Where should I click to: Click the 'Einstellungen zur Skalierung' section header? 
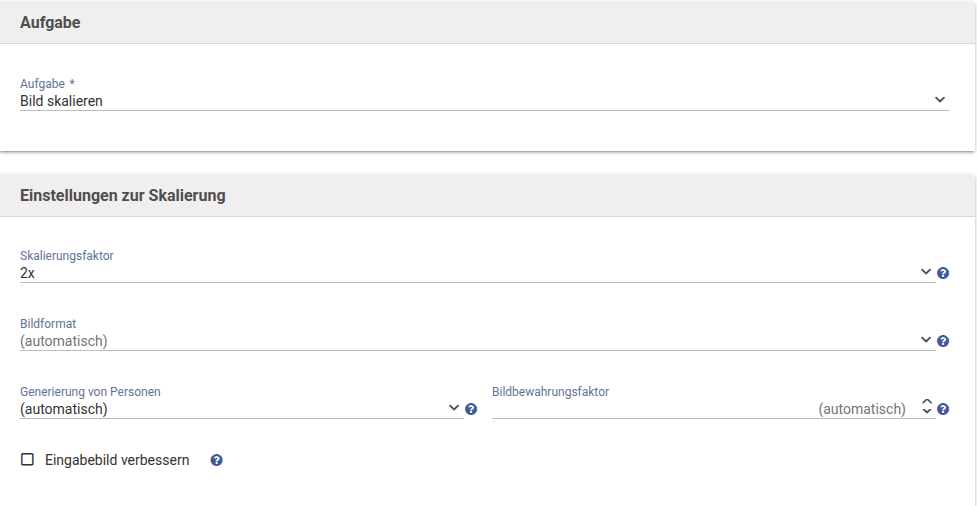[123, 196]
